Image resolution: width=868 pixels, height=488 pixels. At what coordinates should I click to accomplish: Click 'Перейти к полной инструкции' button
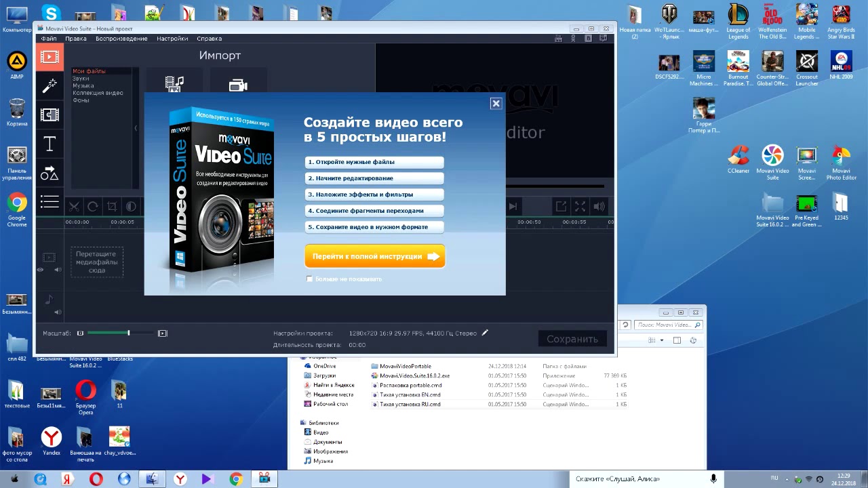pyautogui.click(x=375, y=257)
